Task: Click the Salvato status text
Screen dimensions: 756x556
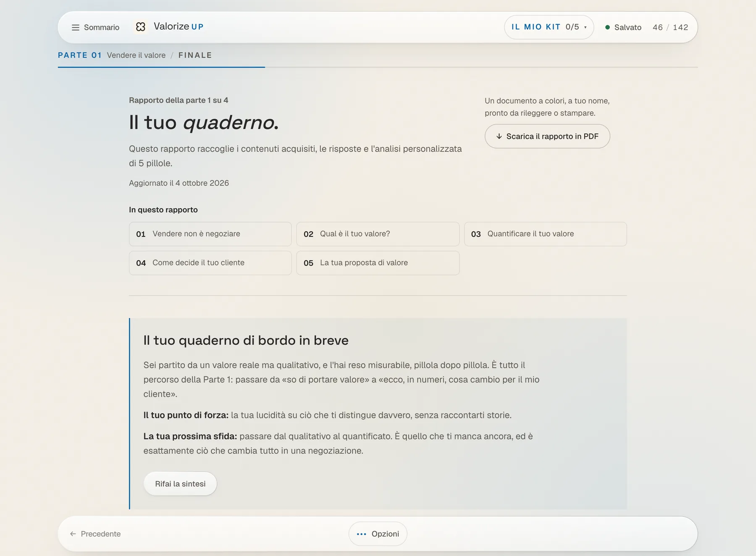Action: click(x=628, y=27)
